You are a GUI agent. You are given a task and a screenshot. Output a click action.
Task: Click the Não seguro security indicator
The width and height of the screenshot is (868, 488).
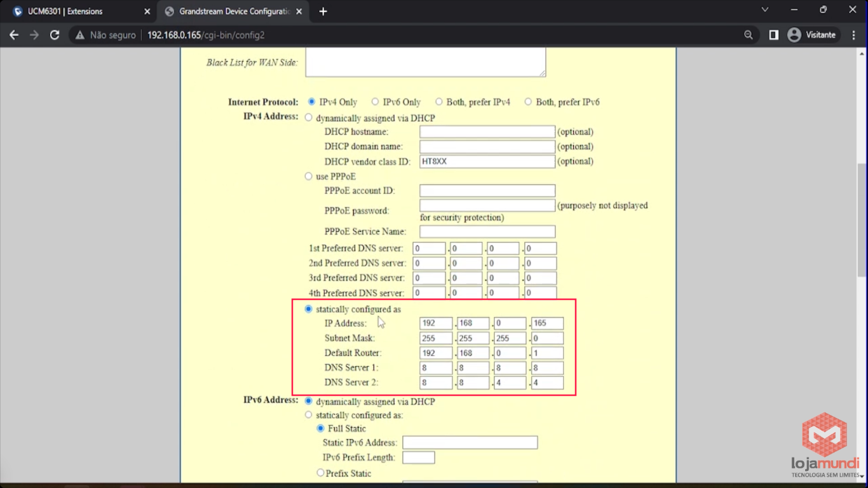coord(105,35)
